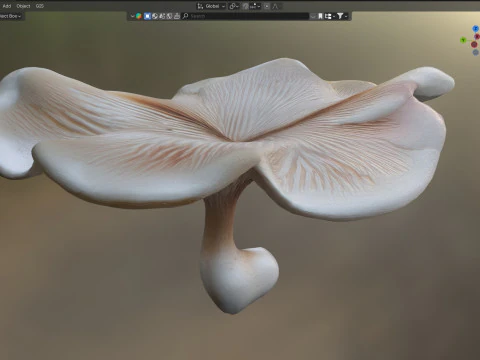
Task: Click the grey-blue negative Z gizmo ball
Action: point(475,52)
